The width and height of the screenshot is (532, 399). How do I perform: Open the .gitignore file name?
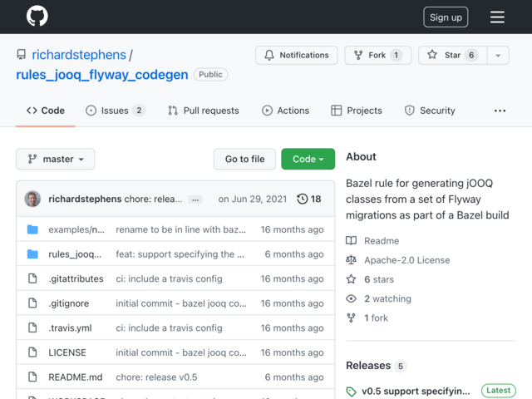click(69, 303)
